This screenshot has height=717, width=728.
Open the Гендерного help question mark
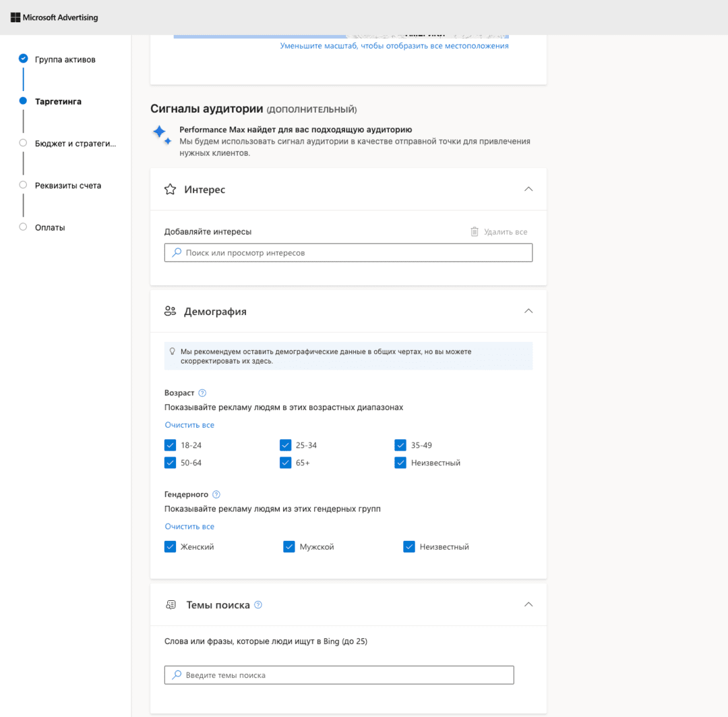click(x=216, y=494)
